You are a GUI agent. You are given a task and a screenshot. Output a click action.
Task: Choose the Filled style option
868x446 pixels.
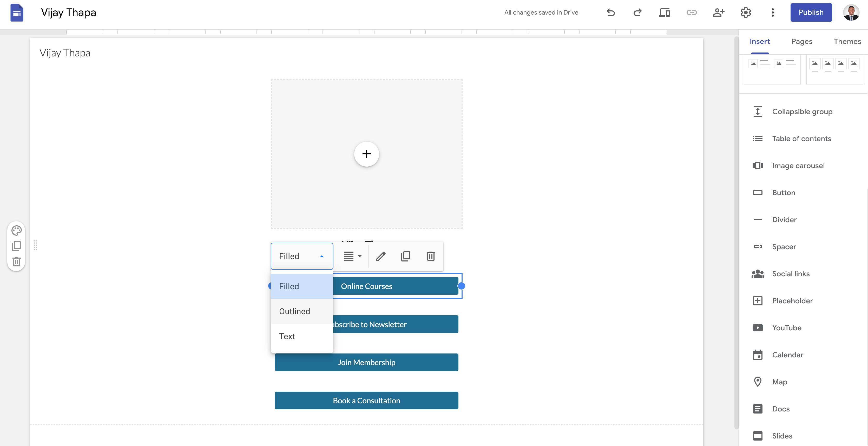pos(302,286)
